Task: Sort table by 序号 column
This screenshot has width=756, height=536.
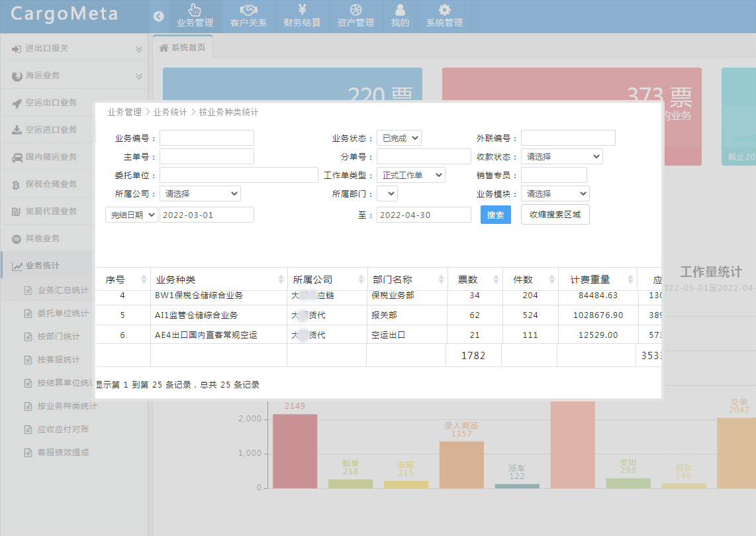Action: [x=123, y=280]
